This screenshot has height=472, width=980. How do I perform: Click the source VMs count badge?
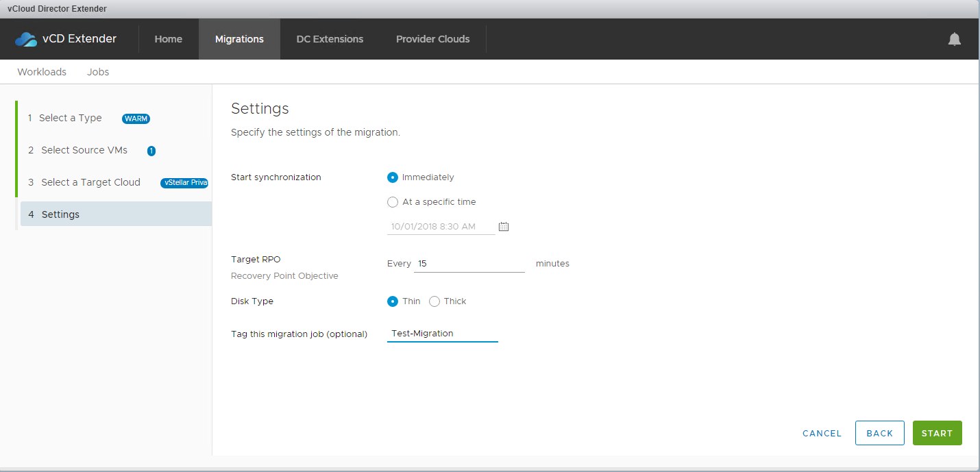pos(151,151)
